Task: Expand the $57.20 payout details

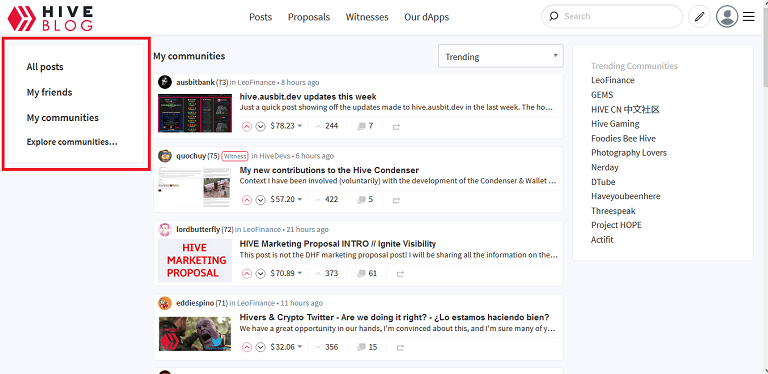Action: click(x=286, y=199)
